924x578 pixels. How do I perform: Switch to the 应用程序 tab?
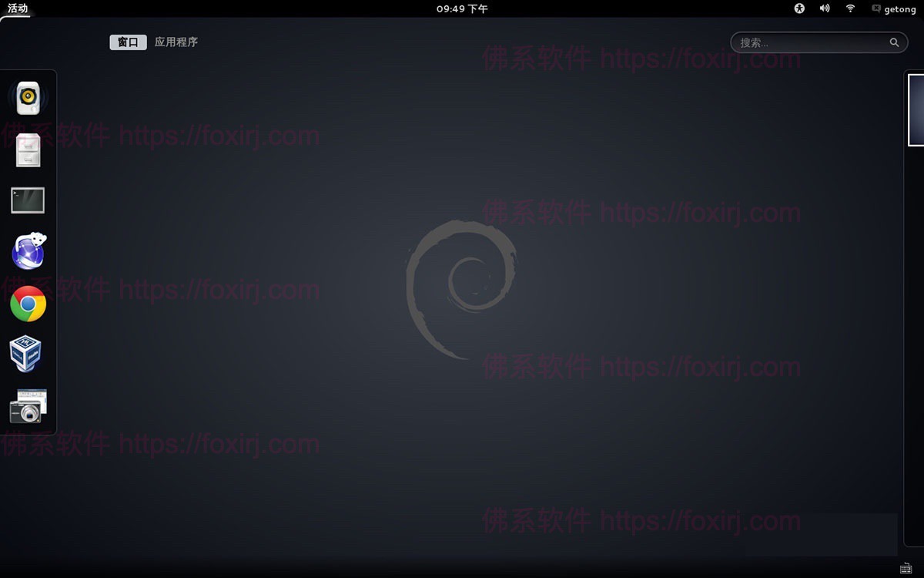coord(176,42)
